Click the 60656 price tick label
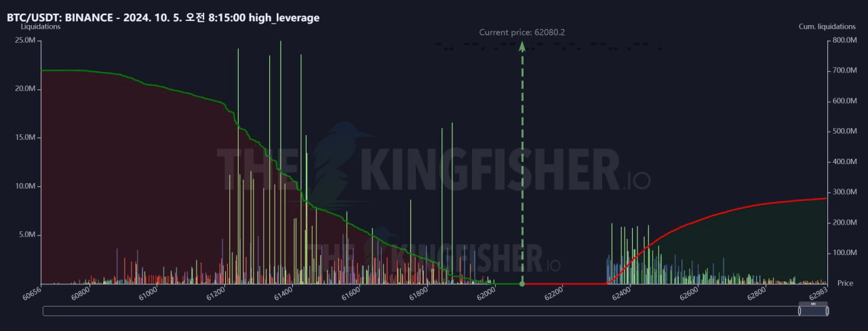Screen dimensions: 868x331 point(32,294)
